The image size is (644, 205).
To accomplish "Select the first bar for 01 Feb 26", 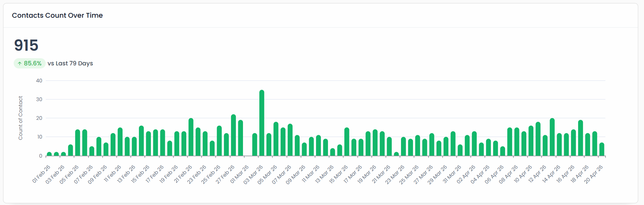I will point(49,154).
